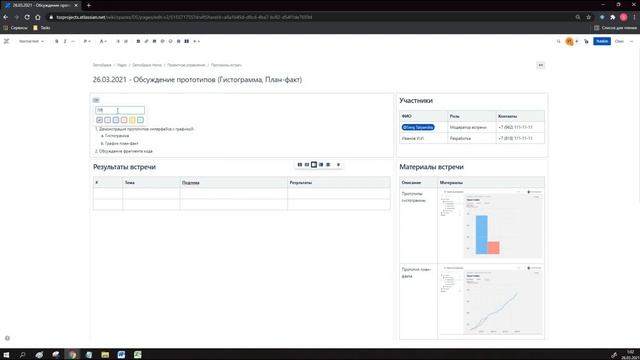Publish the page
Viewport: 640px width, 360px height.
tap(602, 41)
